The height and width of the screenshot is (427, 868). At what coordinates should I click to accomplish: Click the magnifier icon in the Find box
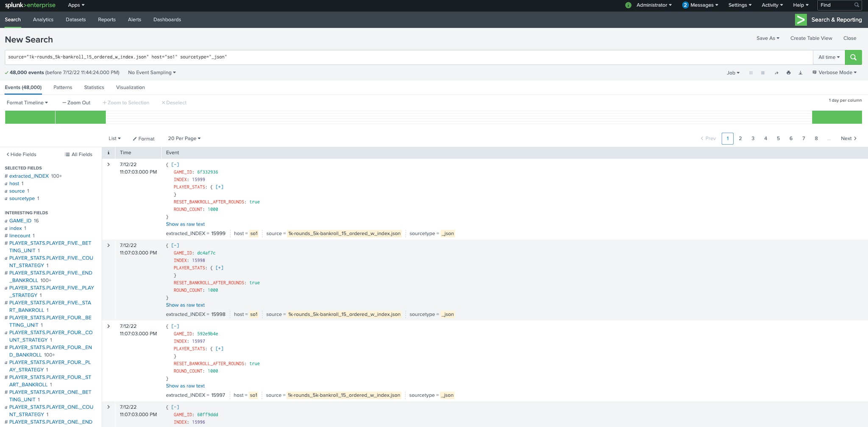(857, 5)
